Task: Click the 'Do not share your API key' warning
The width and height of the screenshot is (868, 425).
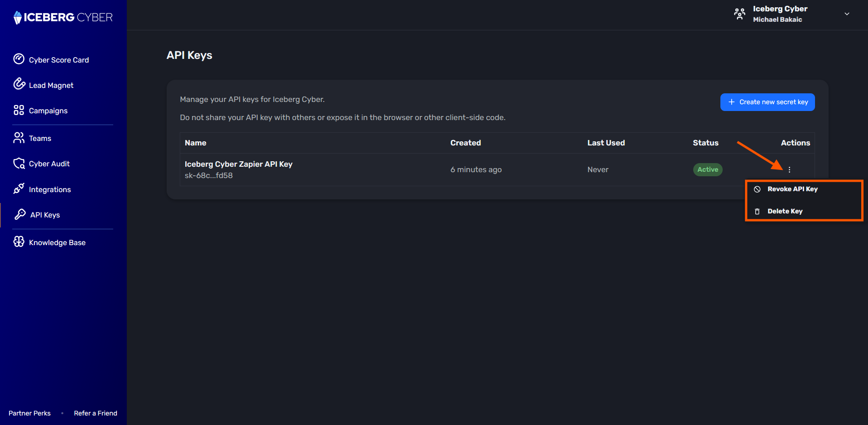Action: [x=343, y=117]
